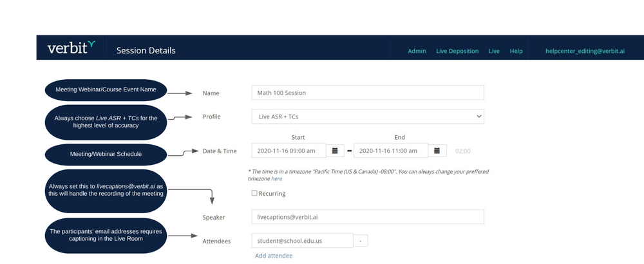Click the 'Attendees' field label
This screenshot has height=264, width=644.
point(216,241)
